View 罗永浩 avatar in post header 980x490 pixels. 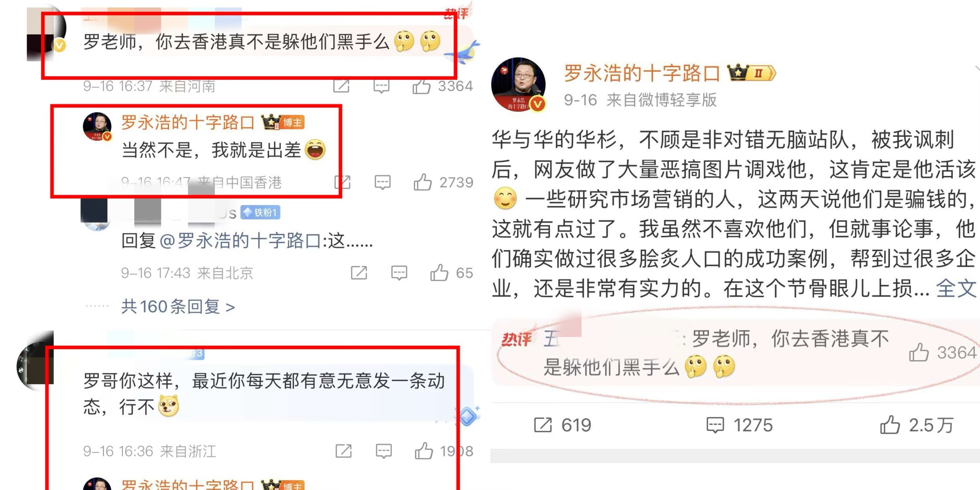click(x=518, y=84)
